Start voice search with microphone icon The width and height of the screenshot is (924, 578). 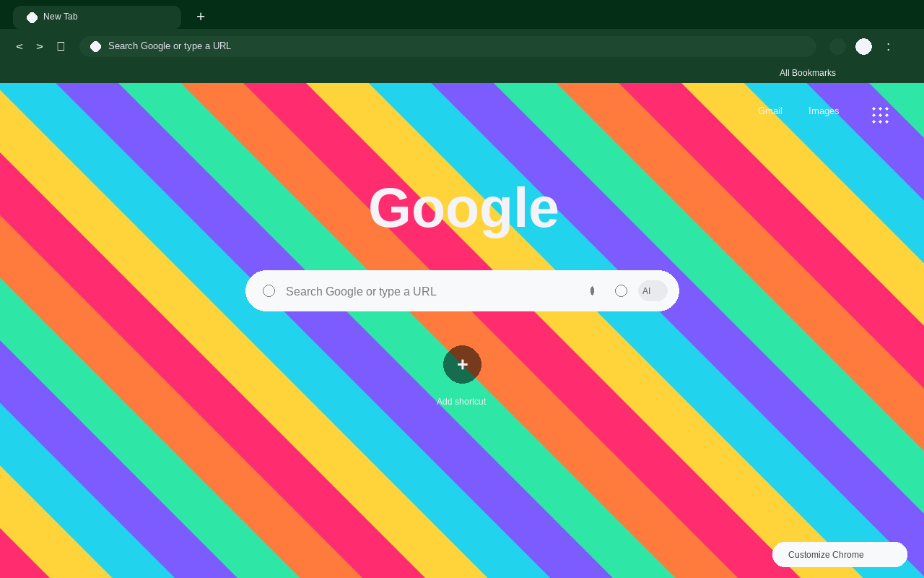(592, 290)
